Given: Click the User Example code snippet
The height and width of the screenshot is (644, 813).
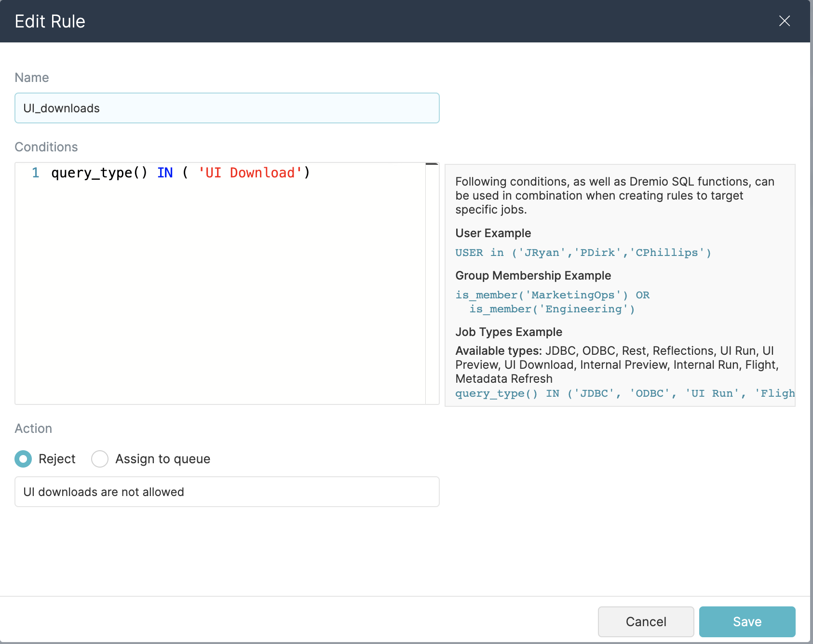Looking at the screenshot, I should [x=583, y=252].
